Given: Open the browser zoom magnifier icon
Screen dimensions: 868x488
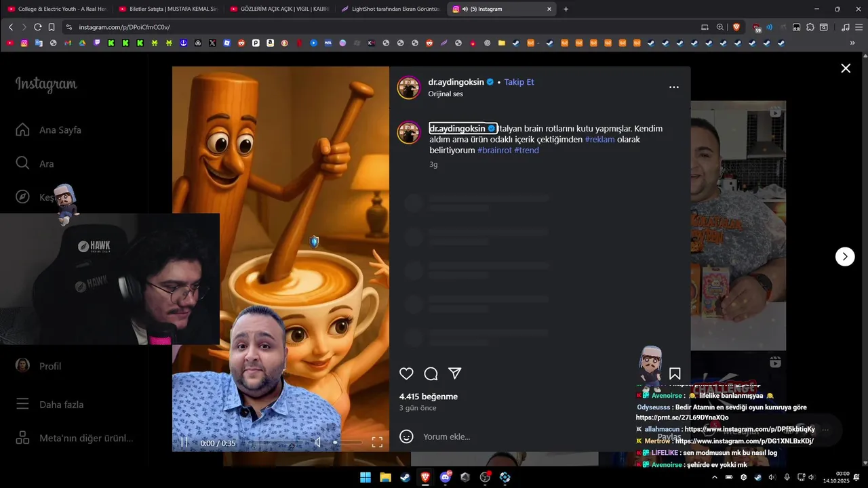Looking at the screenshot, I should pos(720,27).
